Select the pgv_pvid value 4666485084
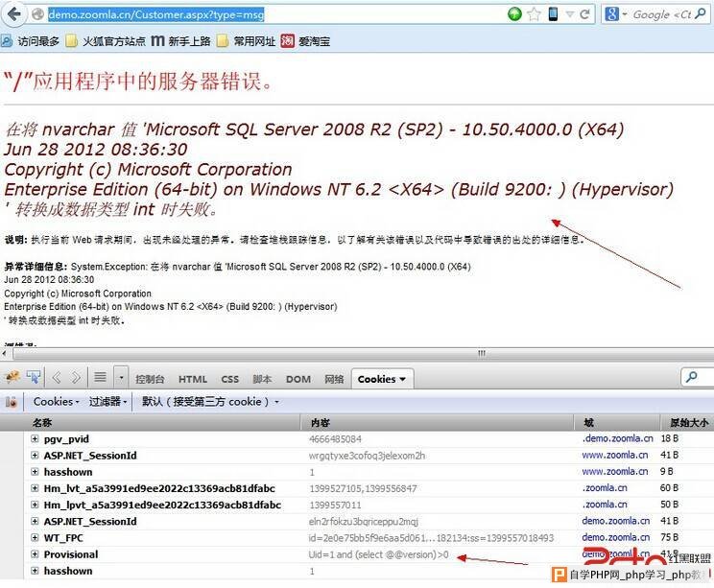Viewport: 714px width, 588px height. (335, 439)
